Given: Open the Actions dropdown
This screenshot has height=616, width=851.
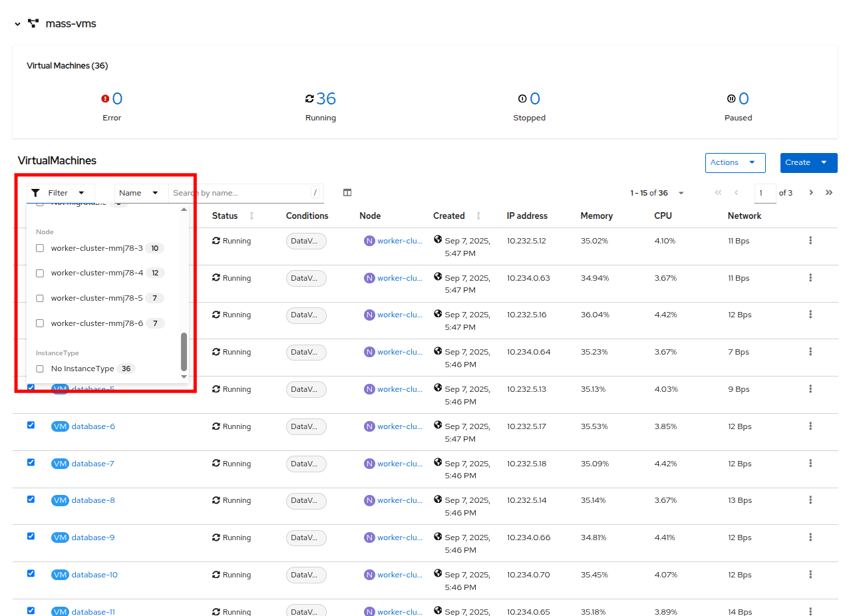Looking at the screenshot, I should pos(735,162).
